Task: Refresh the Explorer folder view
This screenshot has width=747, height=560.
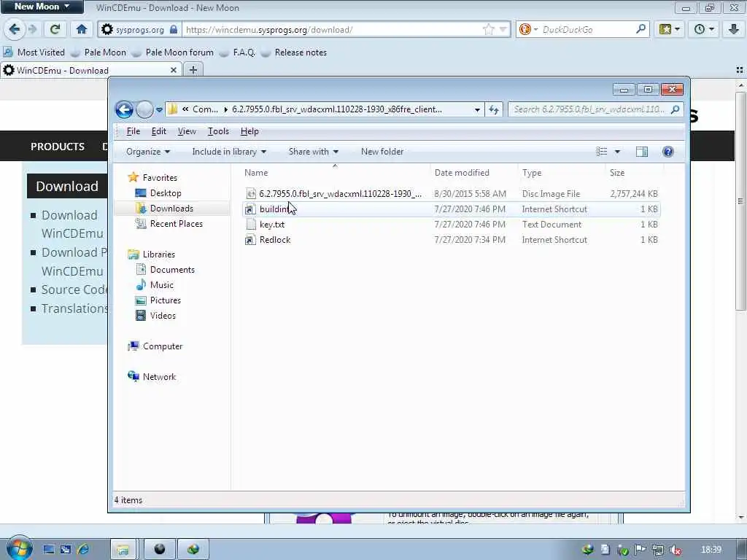Action: pos(494,109)
